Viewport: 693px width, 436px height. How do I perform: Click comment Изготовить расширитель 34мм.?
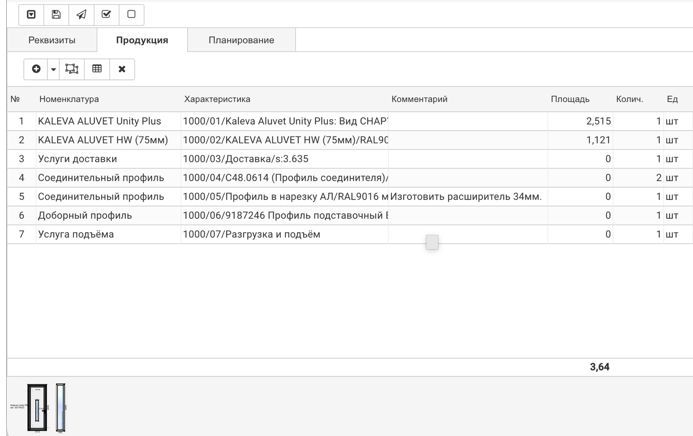(466, 197)
